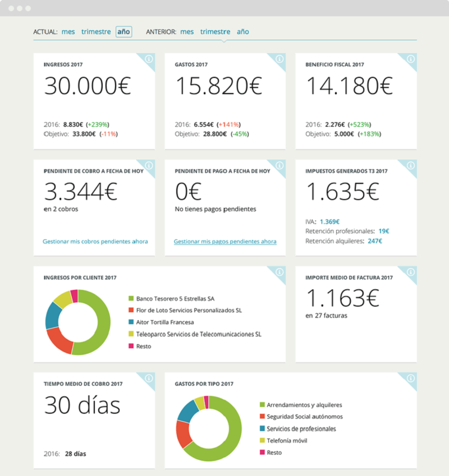
Task: Click red swatch for Seguridad Social autónomos
Action: [262, 416]
